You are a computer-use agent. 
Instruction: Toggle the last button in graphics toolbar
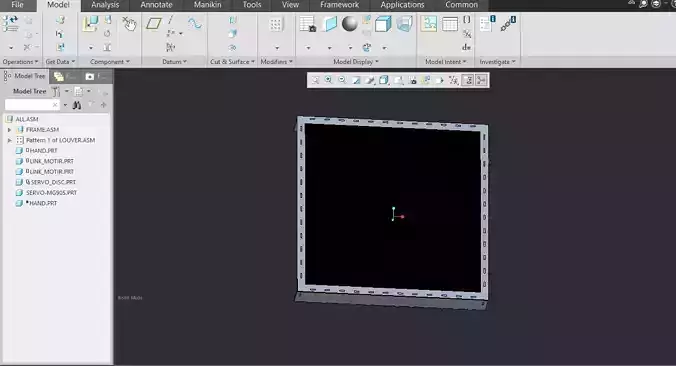pos(481,80)
